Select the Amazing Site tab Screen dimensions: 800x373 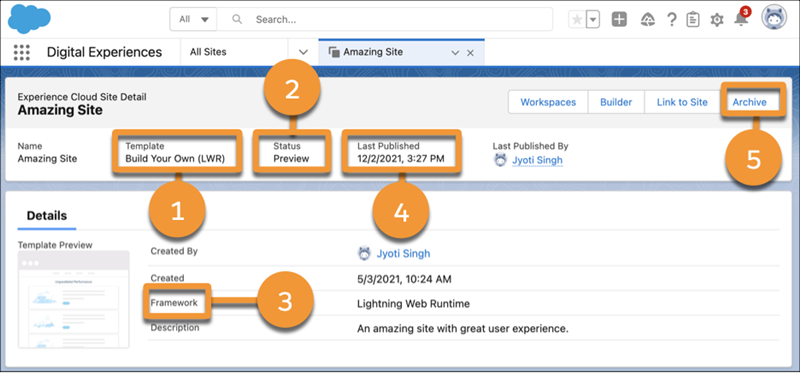pyautogui.click(x=372, y=52)
